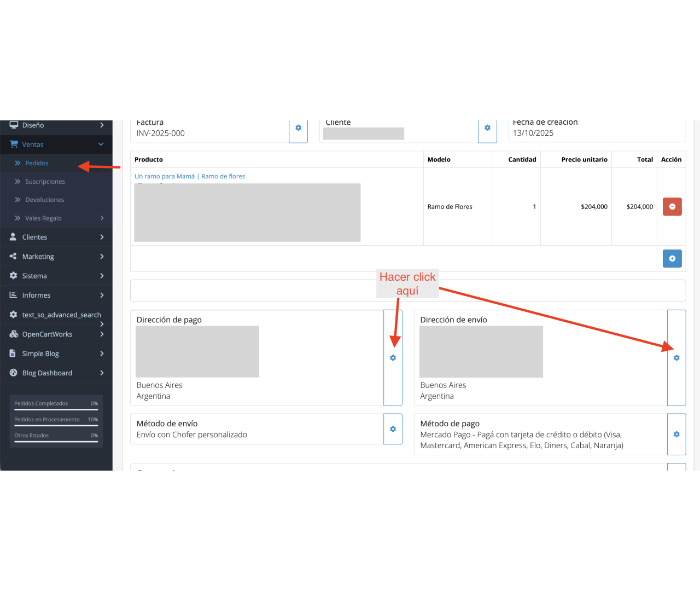Click the gear icon beside Factura

(x=298, y=128)
